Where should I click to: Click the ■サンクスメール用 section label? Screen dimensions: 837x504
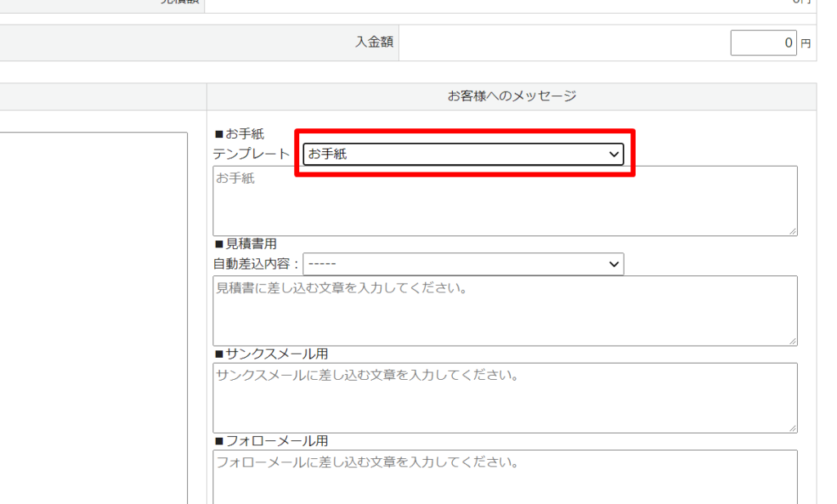[271, 354]
